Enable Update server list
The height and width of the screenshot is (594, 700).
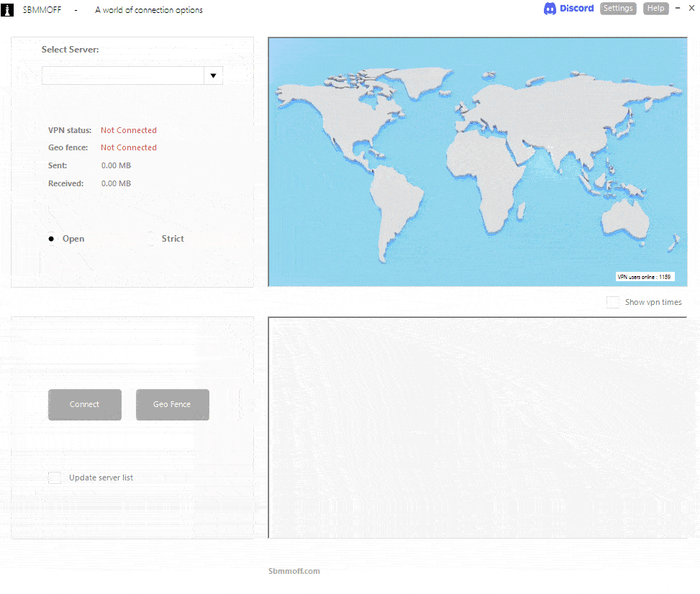[x=55, y=478]
